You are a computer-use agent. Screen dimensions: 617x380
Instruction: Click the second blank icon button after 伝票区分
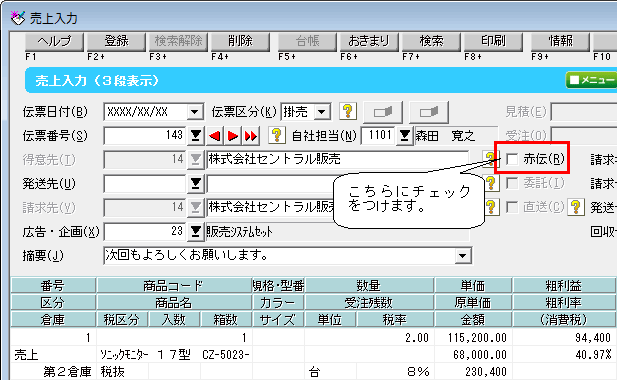pyautogui.click(x=429, y=112)
